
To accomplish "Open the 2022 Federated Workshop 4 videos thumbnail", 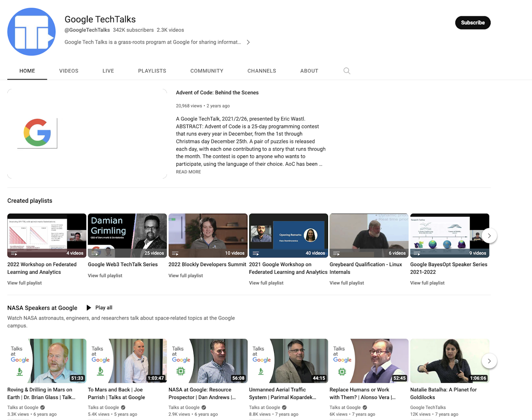I will (x=47, y=235).
